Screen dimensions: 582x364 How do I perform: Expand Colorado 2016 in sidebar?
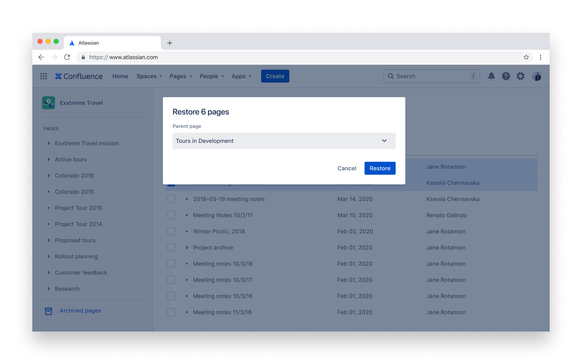48,176
